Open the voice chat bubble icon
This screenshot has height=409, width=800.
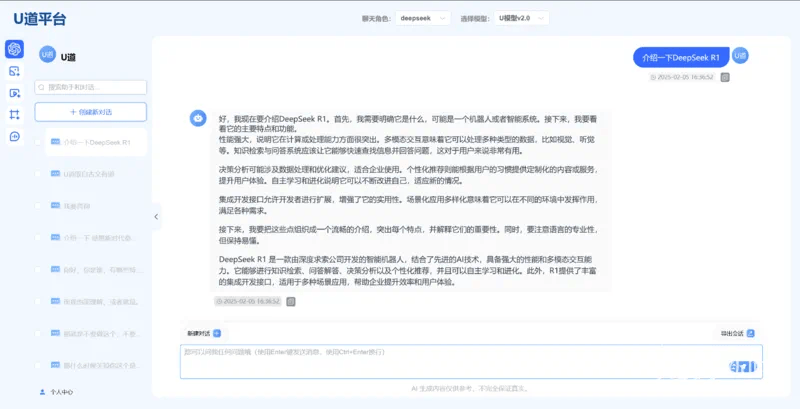tap(14, 136)
